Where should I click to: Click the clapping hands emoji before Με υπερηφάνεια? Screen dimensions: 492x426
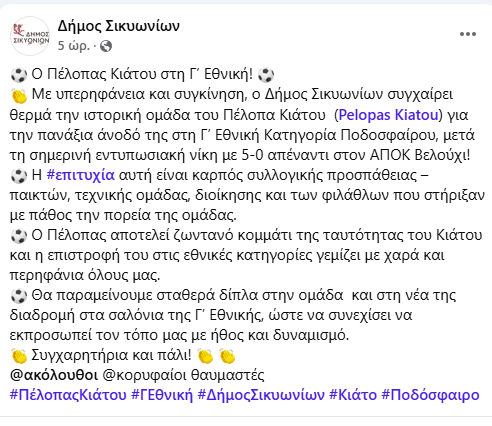(19, 96)
